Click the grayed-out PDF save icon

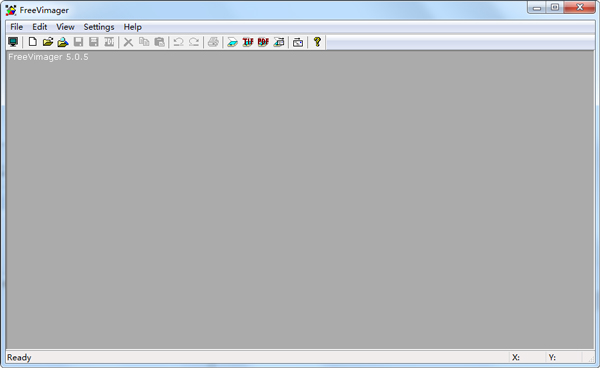coord(109,42)
